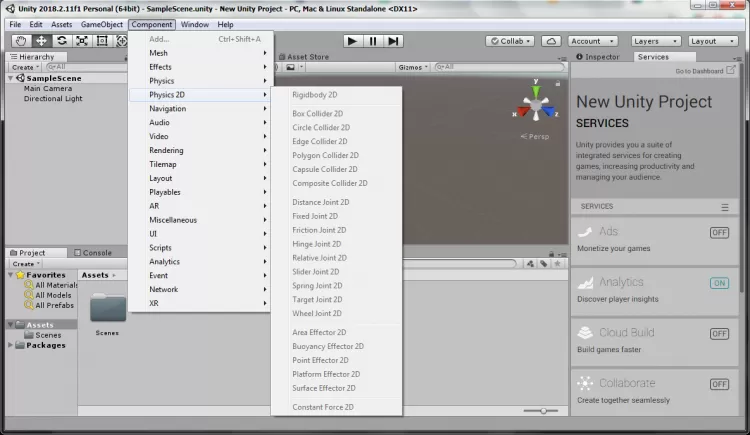This screenshot has height=435, width=750.
Task: Toggle the Project panel lock icon
Action: (x=551, y=254)
